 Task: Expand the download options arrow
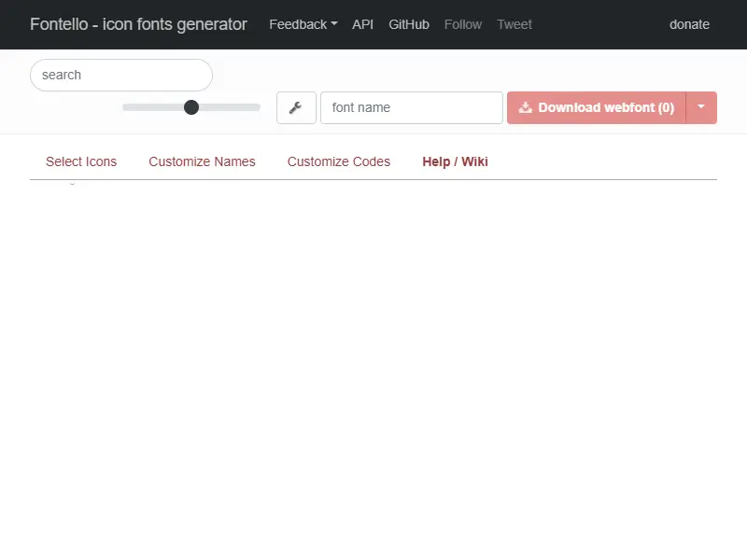(701, 107)
